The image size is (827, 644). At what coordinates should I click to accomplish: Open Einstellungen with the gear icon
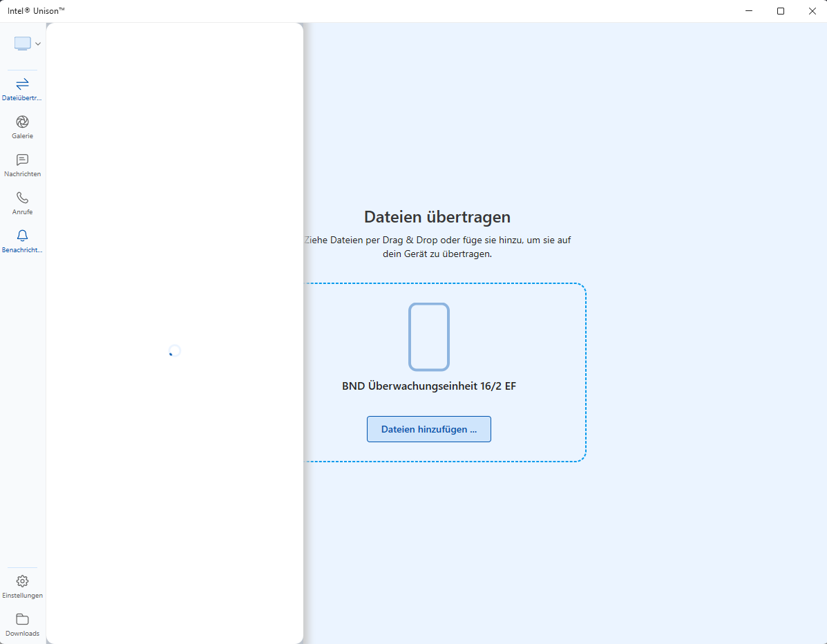tap(22, 581)
